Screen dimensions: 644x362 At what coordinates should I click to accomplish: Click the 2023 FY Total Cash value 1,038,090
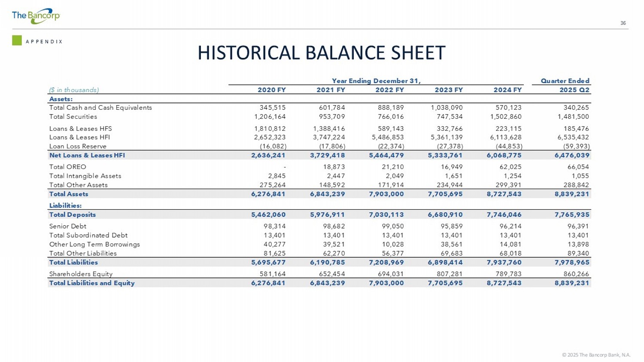pos(447,108)
